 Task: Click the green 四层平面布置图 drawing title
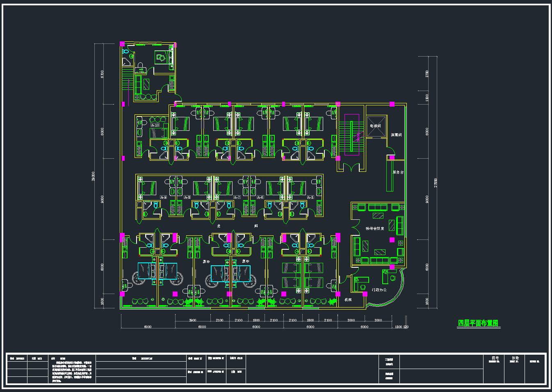478,323
